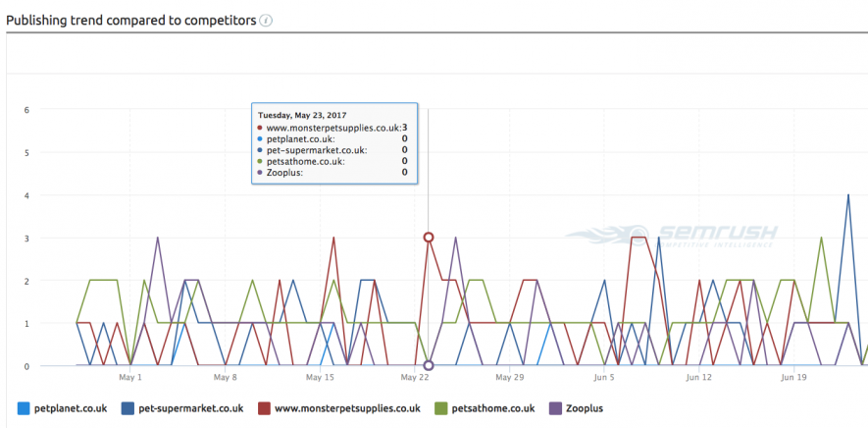Click the May 1 x-axis date label
This screenshot has height=428, width=868.
click(x=130, y=377)
